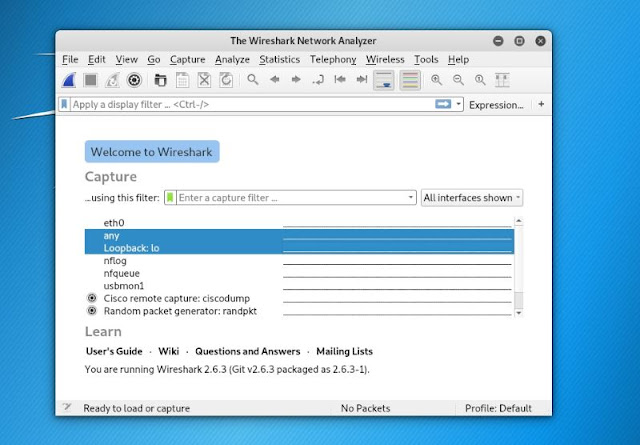Open Questions and Answers link
Viewport: 640px width, 445px height.
coord(247,352)
